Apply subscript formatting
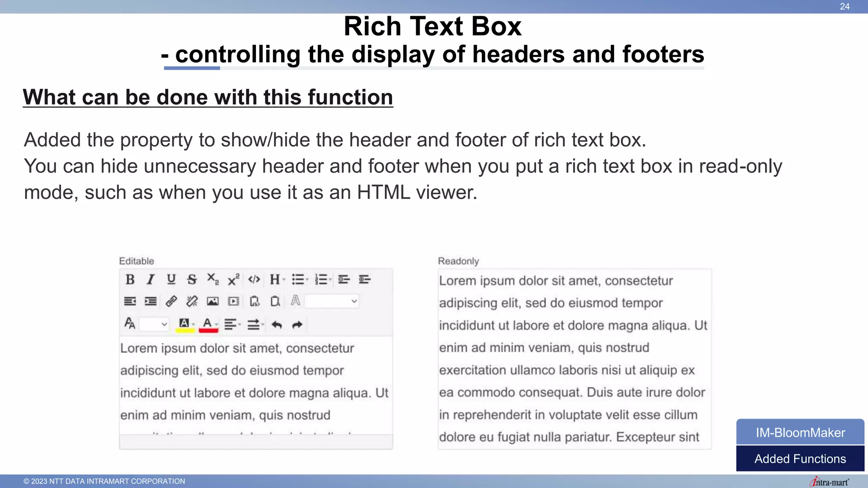Screen dimensions: 868x488 pos(213,280)
